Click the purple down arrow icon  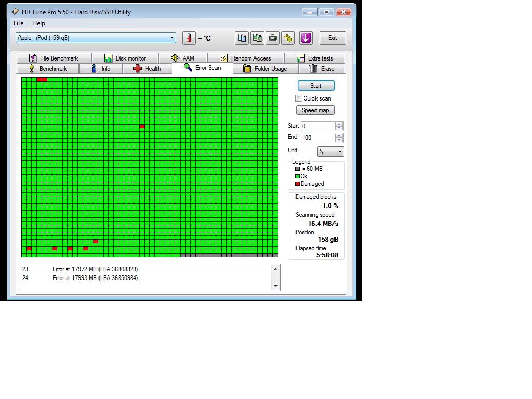click(x=306, y=38)
